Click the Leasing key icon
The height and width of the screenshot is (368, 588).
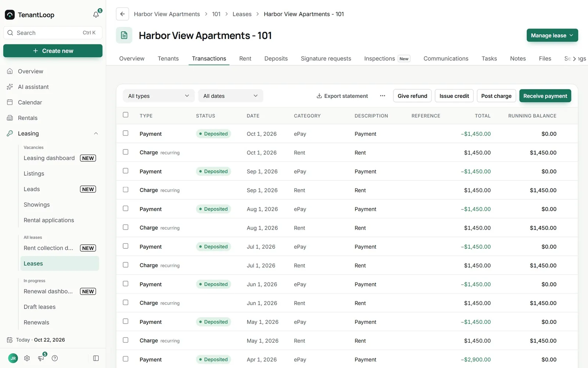[10, 133]
